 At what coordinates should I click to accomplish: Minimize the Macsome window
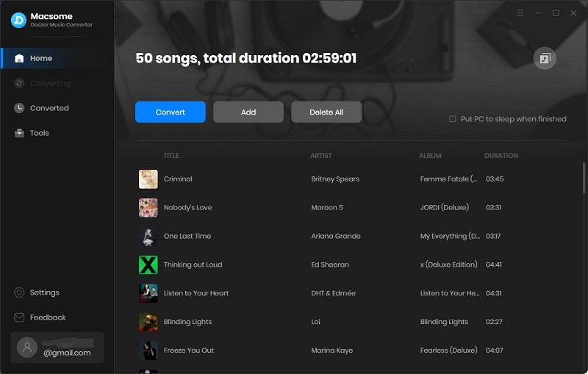coord(538,13)
